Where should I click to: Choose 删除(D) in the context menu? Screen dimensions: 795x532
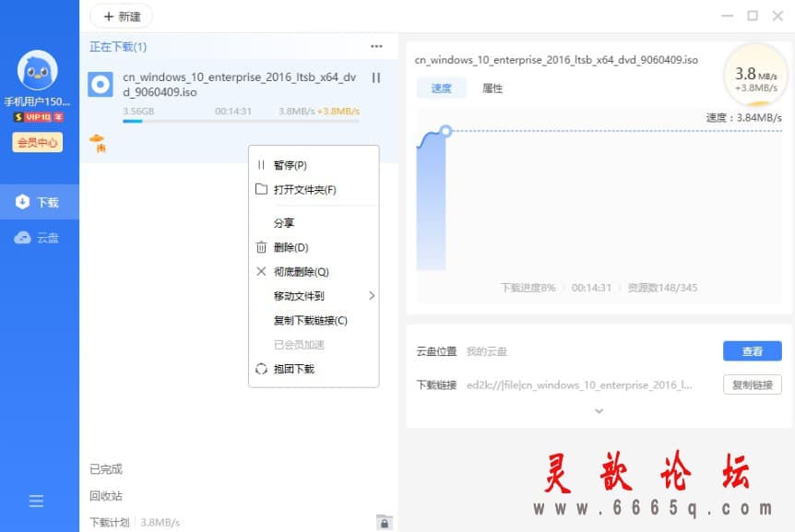(x=314, y=247)
